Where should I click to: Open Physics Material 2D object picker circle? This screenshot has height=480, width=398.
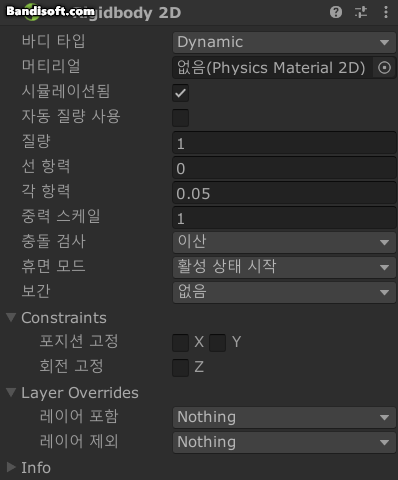pyautogui.click(x=384, y=68)
